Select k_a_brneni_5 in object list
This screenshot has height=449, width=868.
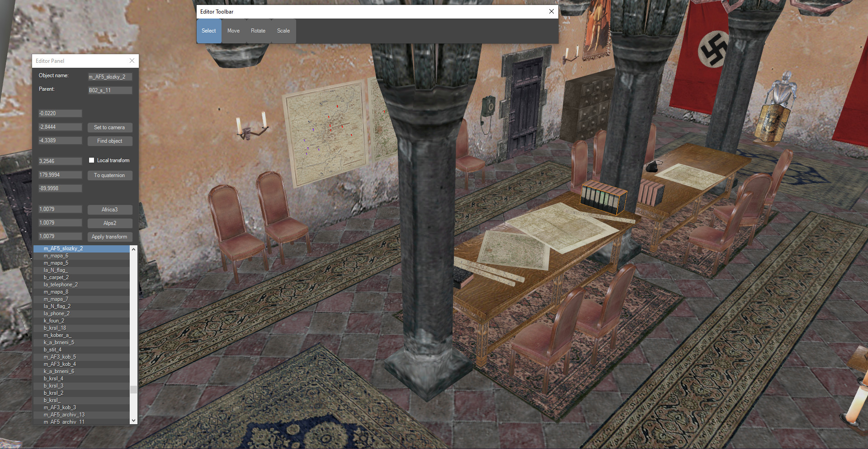tap(82, 342)
